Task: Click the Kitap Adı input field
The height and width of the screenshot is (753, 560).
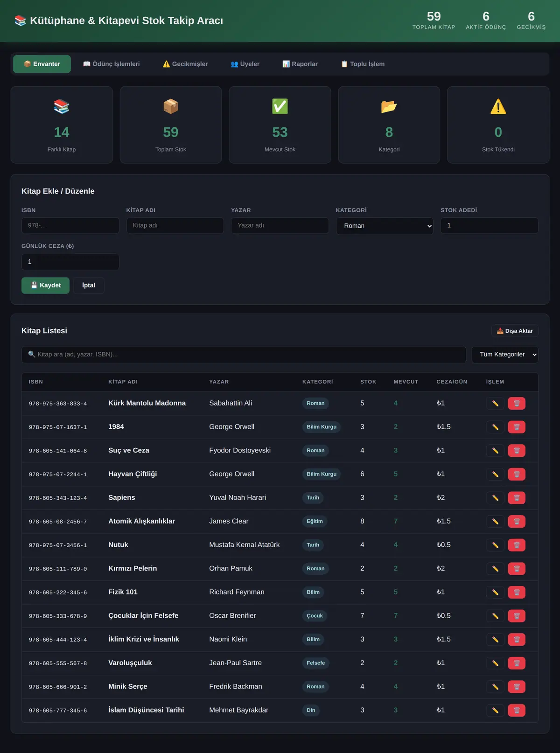Action: tap(175, 225)
